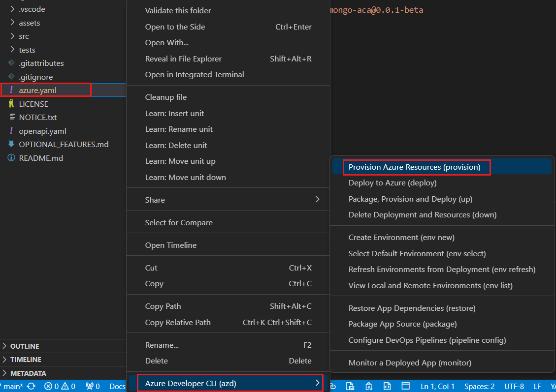Select Default Environment (env select)

pos(442,253)
